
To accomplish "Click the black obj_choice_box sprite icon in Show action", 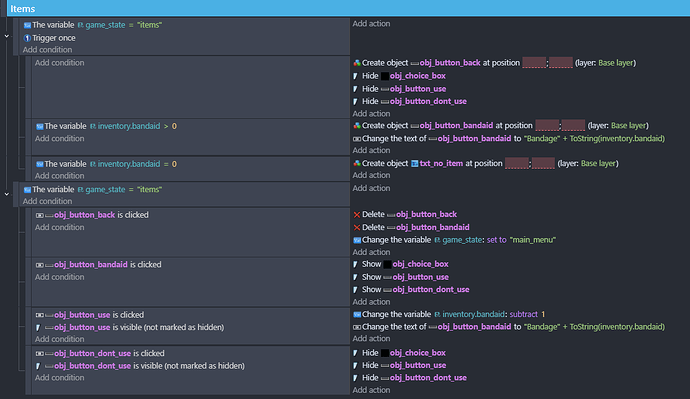I will click(387, 264).
